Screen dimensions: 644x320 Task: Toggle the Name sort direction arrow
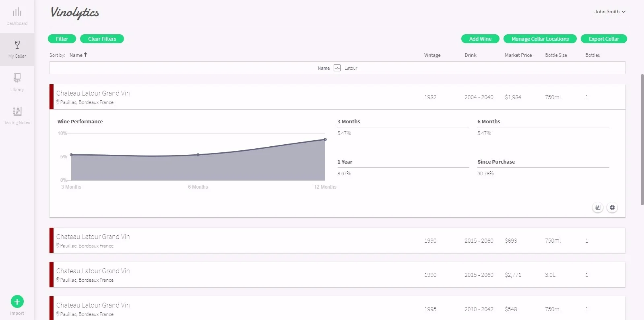[x=85, y=55]
